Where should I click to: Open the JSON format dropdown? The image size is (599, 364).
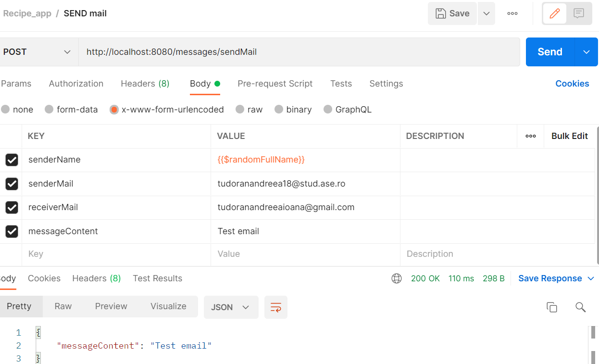pos(231,307)
